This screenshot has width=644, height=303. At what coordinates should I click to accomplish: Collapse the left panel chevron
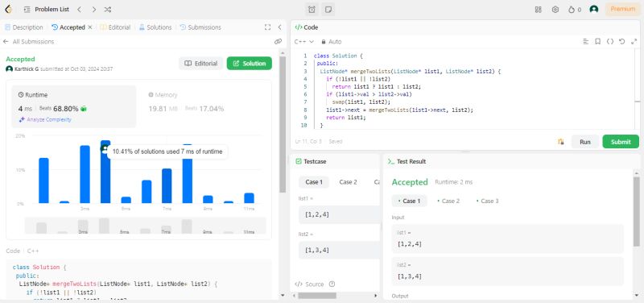tap(279, 27)
